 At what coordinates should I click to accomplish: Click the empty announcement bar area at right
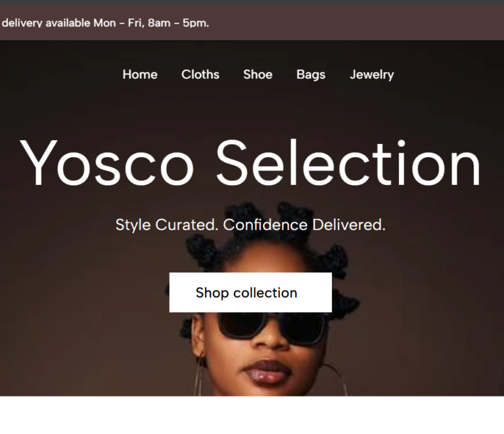(x=394, y=23)
